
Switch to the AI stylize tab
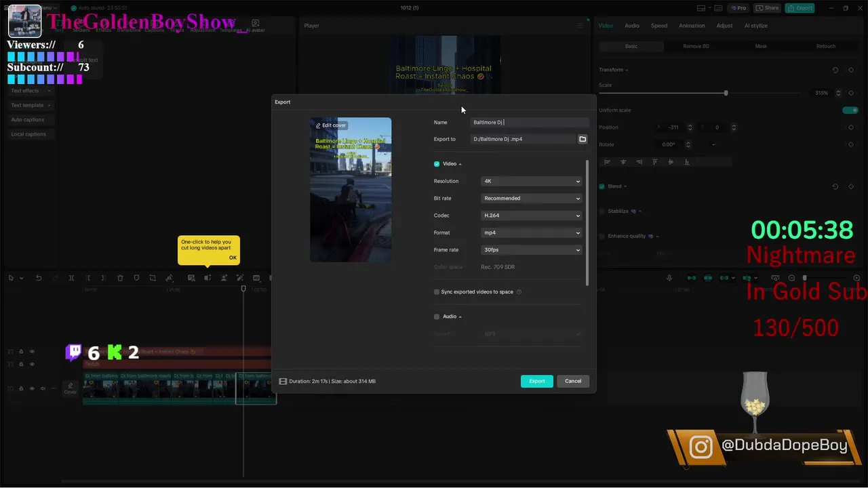tap(756, 26)
